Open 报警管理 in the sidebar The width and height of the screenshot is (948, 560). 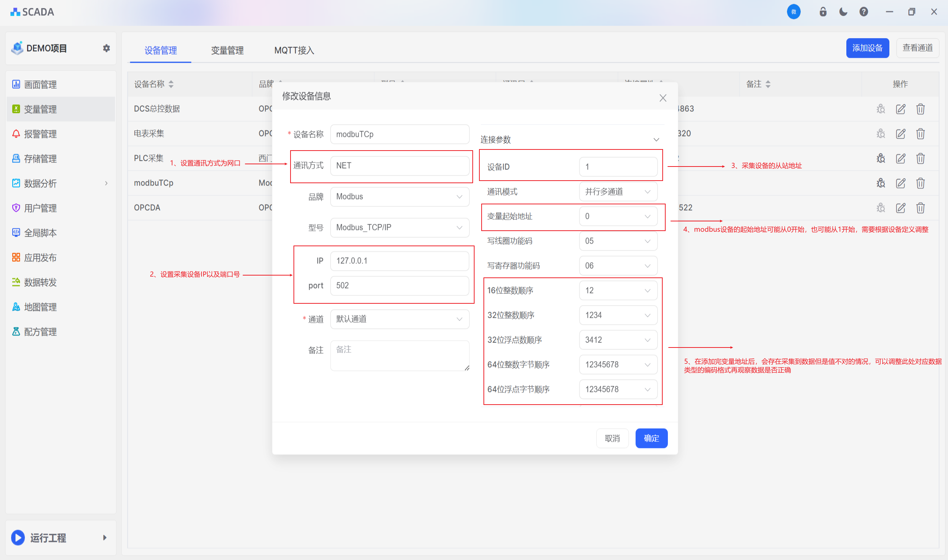tap(40, 134)
